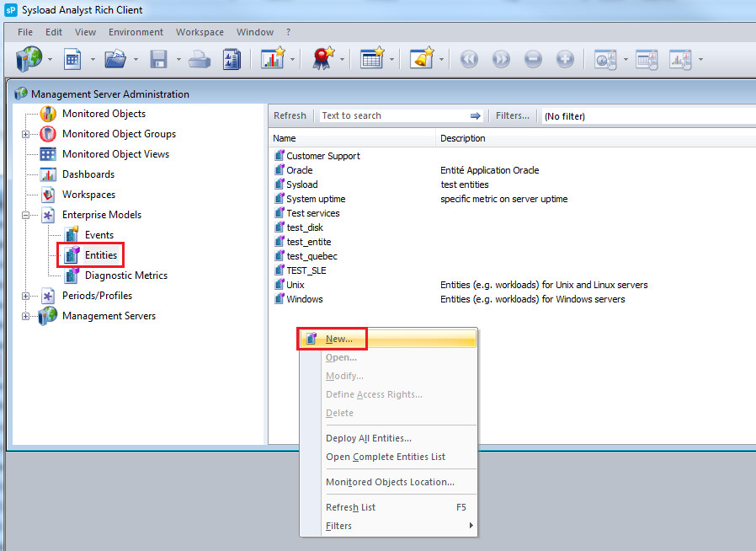Collapse the Enterprise Models node
This screenshot has width=756, height=551.
click(25, 215)
